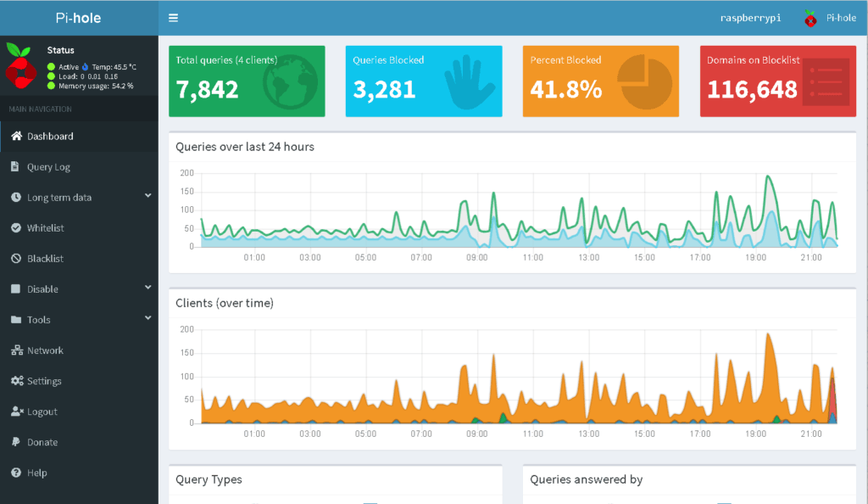This screenshot has width=868, height=504.
Task: Open the Dashboard menu item
Action: click(79, 137)
